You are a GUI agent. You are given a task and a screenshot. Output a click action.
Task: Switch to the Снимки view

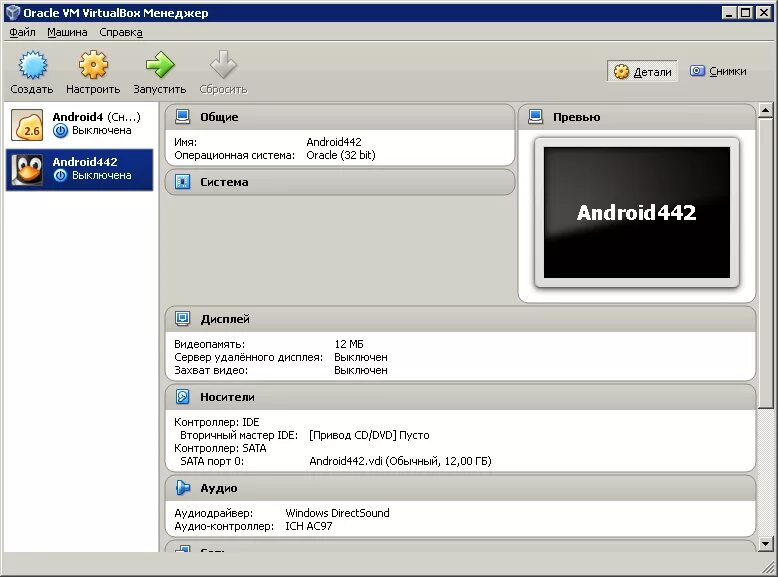tap(718, 71)
